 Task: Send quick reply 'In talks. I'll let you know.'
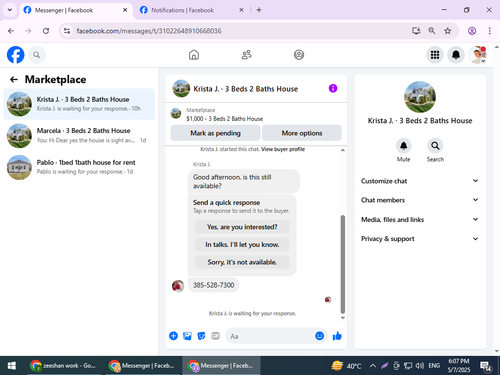pos(242,245)
